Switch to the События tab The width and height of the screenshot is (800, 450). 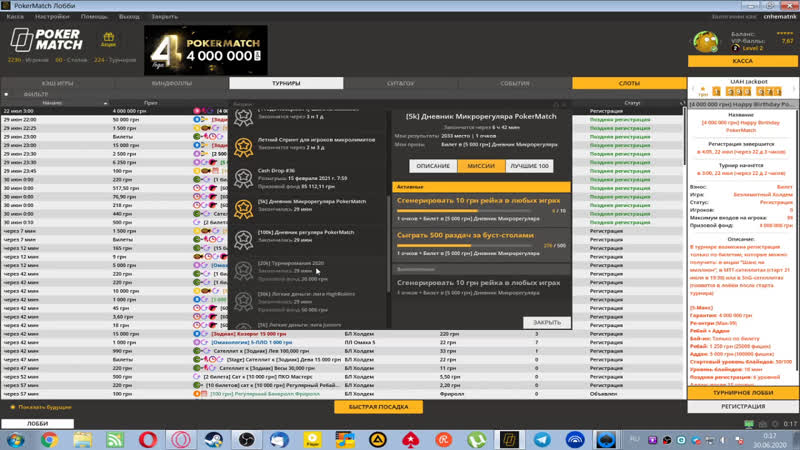pyautogui.click(x=515, y=83)
